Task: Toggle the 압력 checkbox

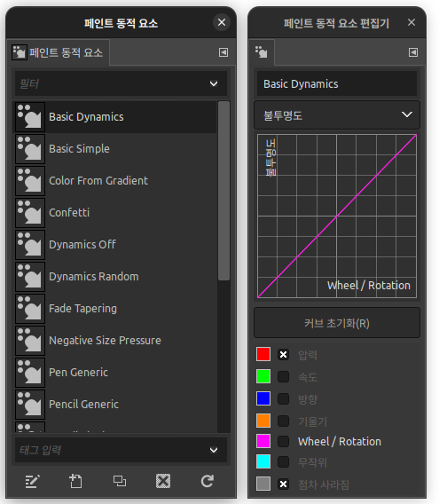Action: (283, 355)
